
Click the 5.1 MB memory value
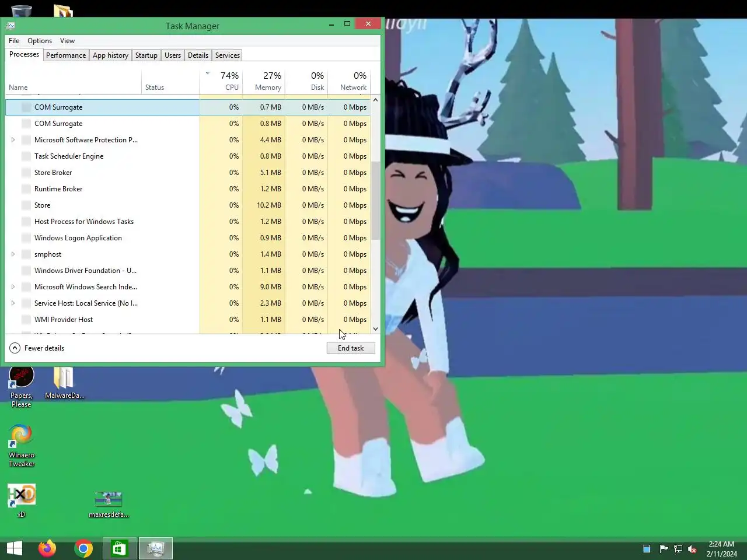pyautogui.click(x=271, y=173)
